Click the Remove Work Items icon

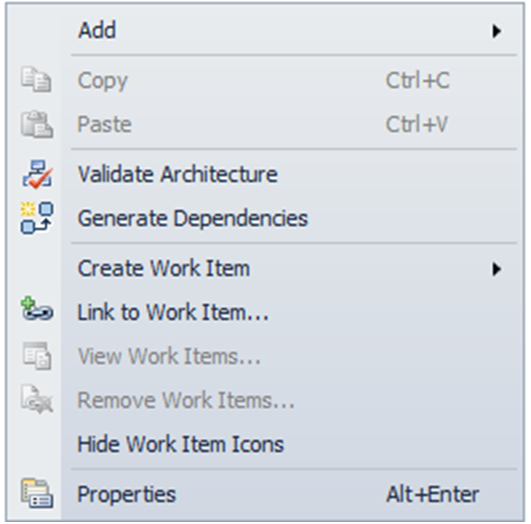(37, 399)
